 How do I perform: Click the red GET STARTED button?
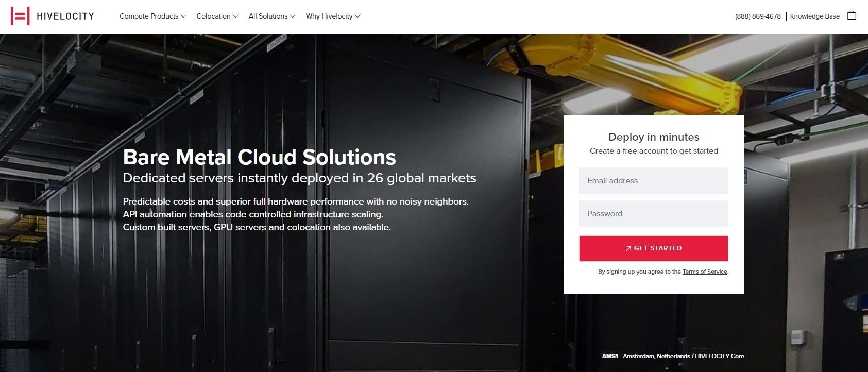654,248
